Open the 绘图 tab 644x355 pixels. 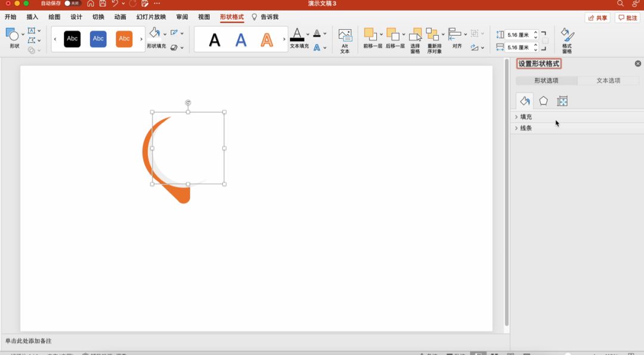tap(54, 17)
